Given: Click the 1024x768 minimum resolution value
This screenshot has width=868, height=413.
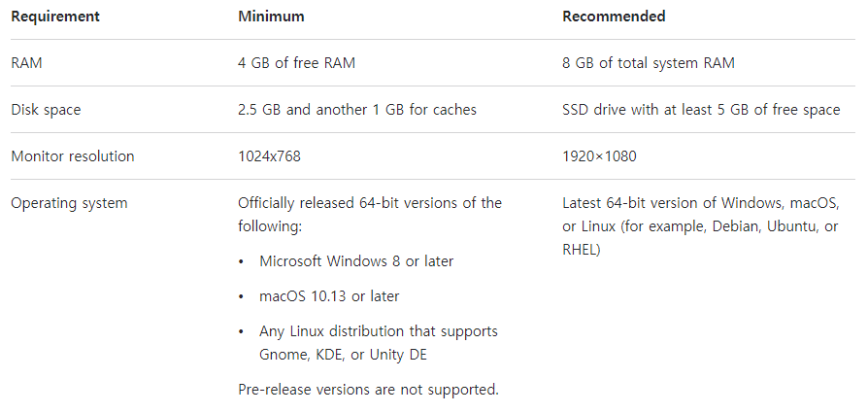Looking at the screenshot, I should pos(270,156).
